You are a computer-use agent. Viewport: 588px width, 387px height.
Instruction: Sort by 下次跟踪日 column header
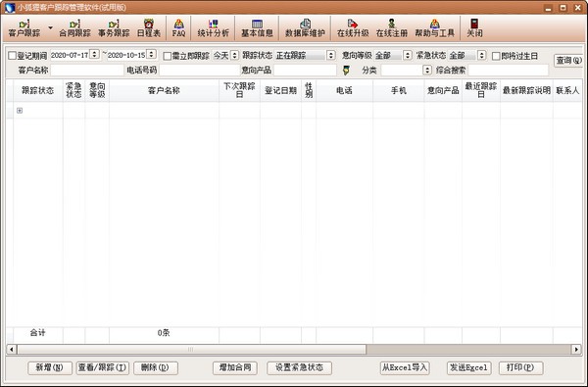click(239, 90)
